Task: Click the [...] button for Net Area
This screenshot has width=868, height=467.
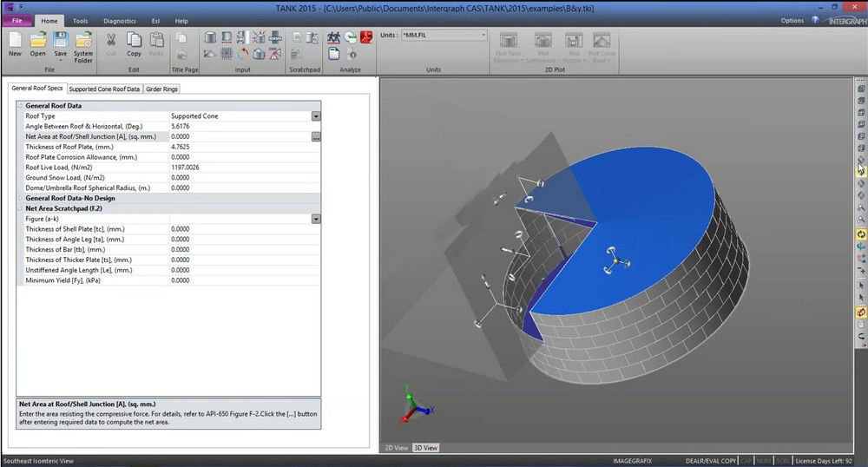Action: [x=316, y=136]
